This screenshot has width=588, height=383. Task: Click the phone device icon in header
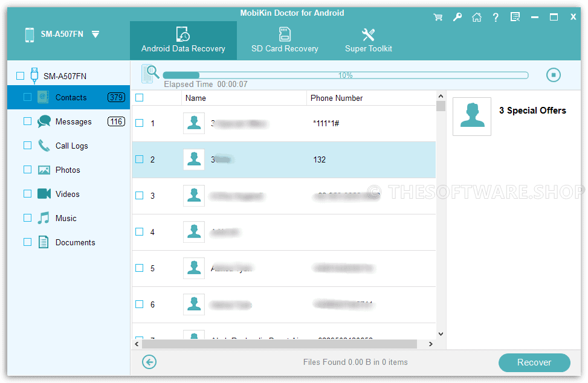click(29, 35)
